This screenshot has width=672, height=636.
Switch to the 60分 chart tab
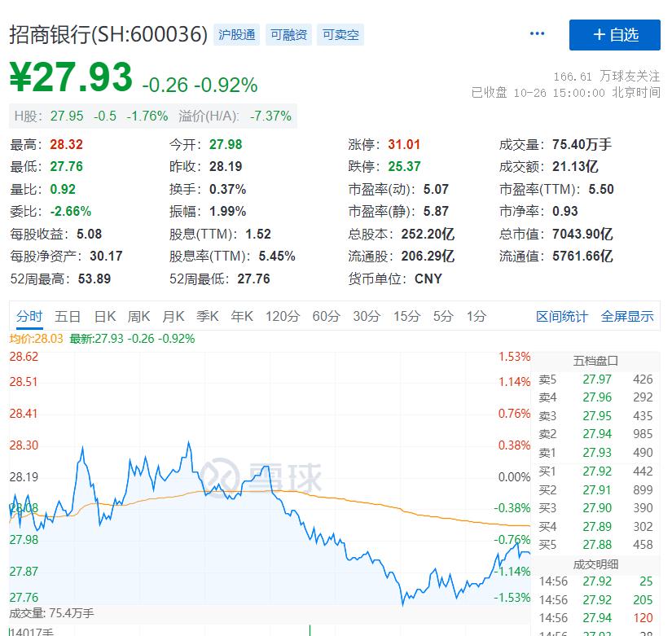326,316
